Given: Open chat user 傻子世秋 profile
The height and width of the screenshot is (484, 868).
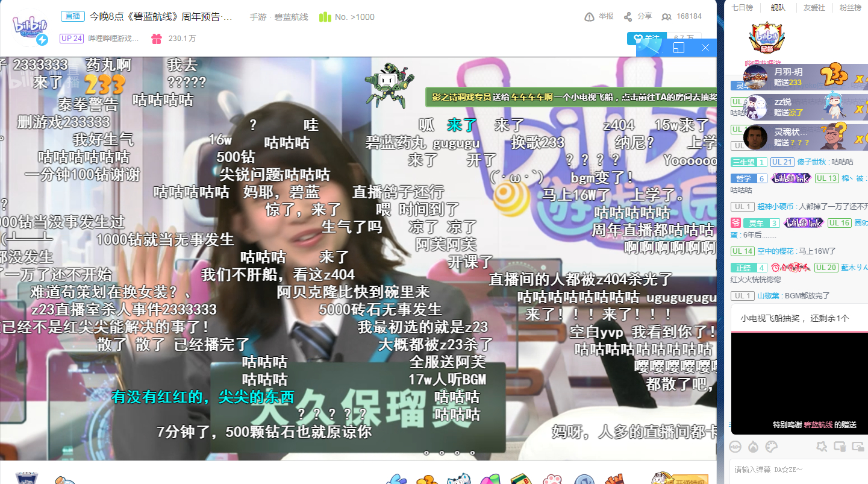Looking at the screenshot, I should coord(812,162).
